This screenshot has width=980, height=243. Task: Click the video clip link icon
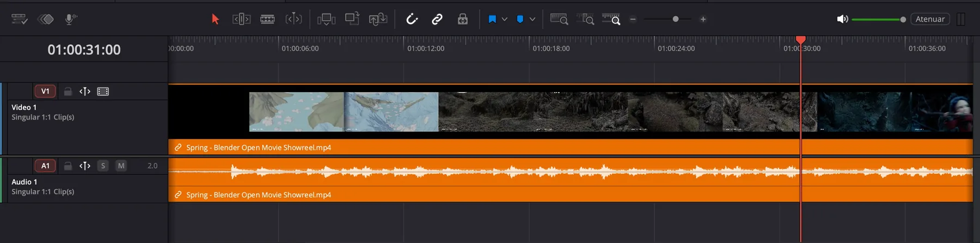178,147
